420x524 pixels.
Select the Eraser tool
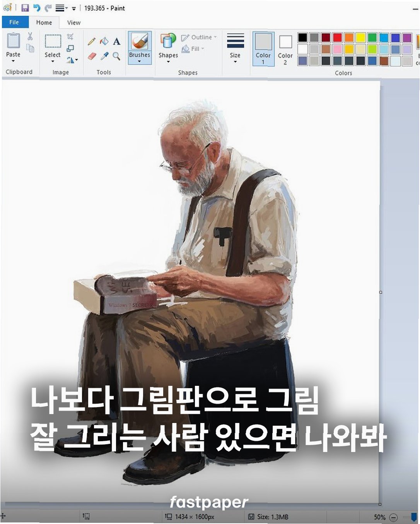[92, 57]
